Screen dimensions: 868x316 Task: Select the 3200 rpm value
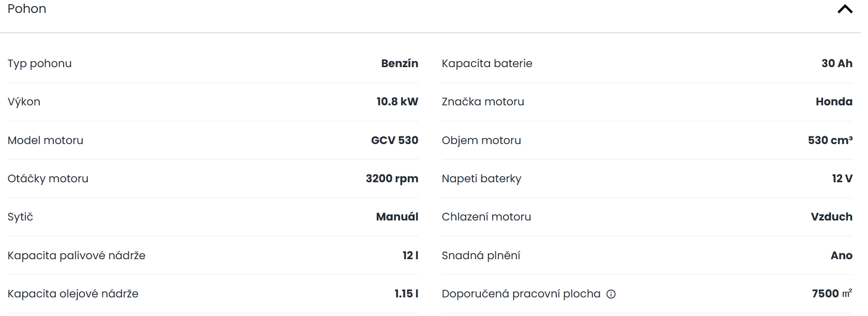coord(392,179)
